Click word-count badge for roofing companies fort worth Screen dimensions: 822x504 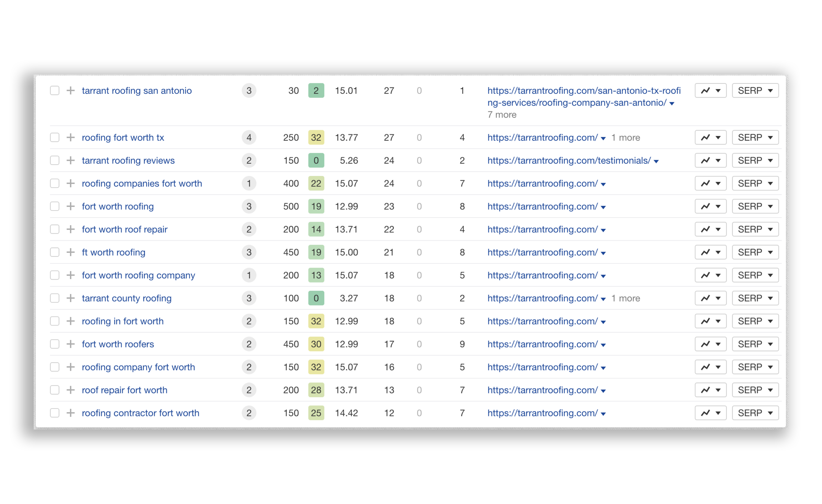pos(249,183)
